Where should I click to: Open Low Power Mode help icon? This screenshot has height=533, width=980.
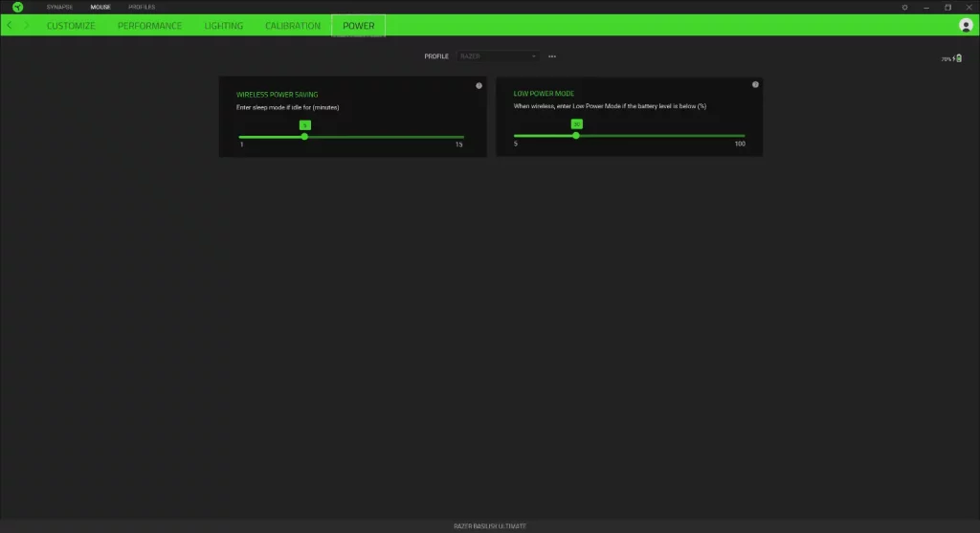(755, 84)
